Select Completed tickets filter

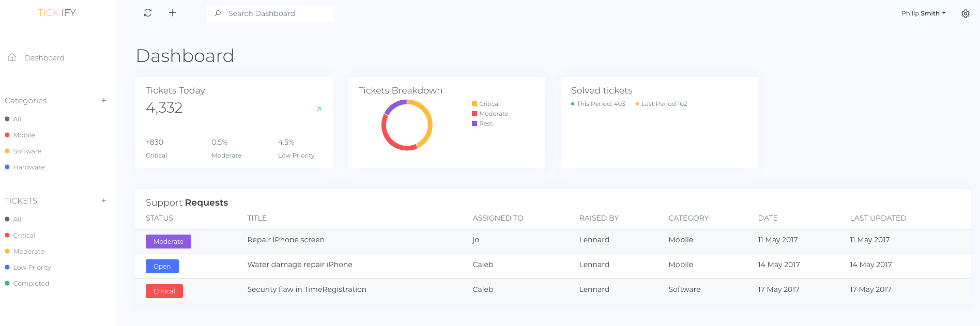[31, 284]
